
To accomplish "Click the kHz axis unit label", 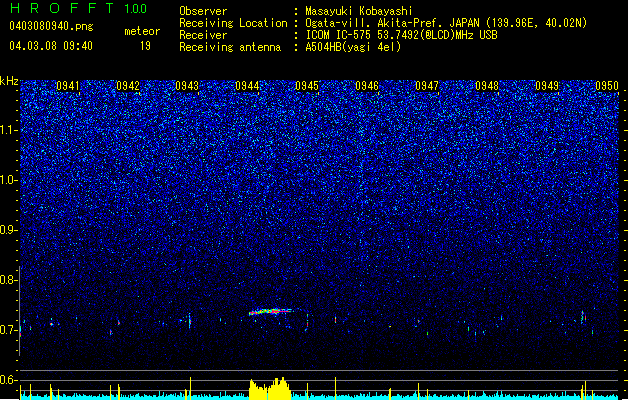I will (x=9, y=81).
